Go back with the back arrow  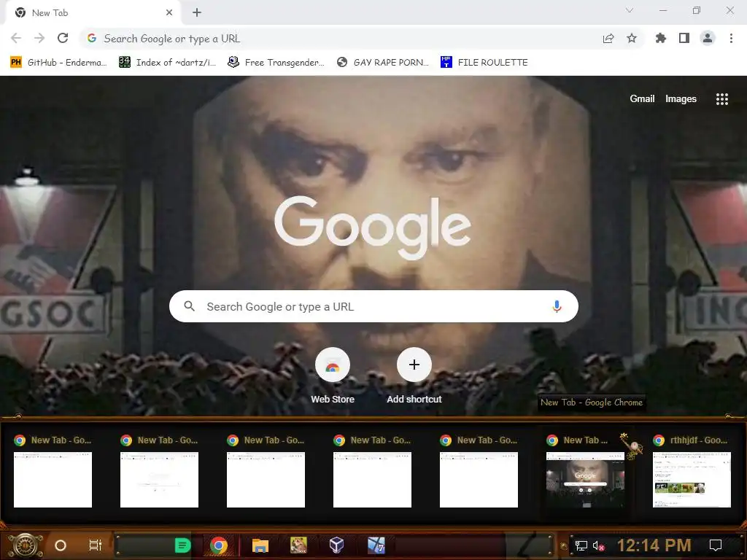click(16, 38)
